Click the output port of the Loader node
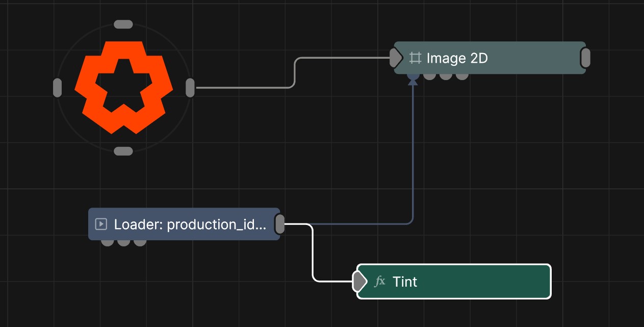644x327 pixels. pyautogui.click(x=279, y=224)
